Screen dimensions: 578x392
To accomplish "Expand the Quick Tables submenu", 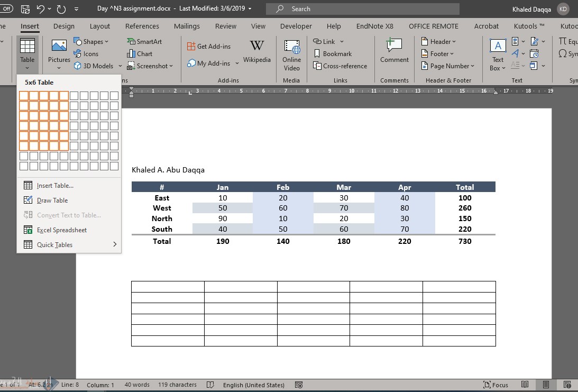I will click(x=69, y=245).
